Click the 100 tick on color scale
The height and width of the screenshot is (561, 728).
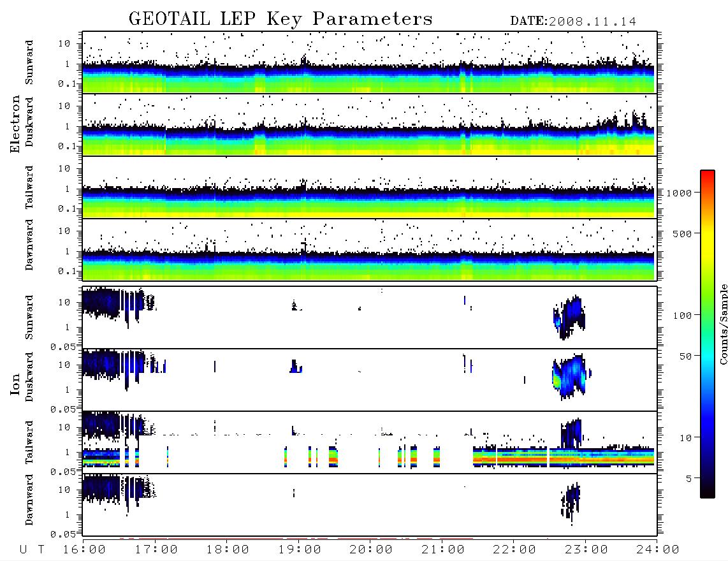682,316
